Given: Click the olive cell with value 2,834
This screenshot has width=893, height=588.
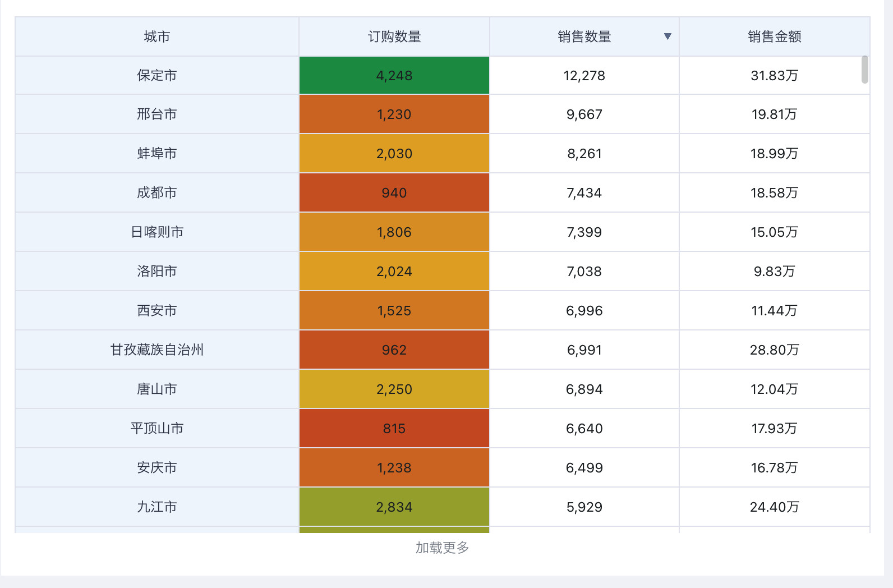Looking at the screenshot, I should coord(394,507).
